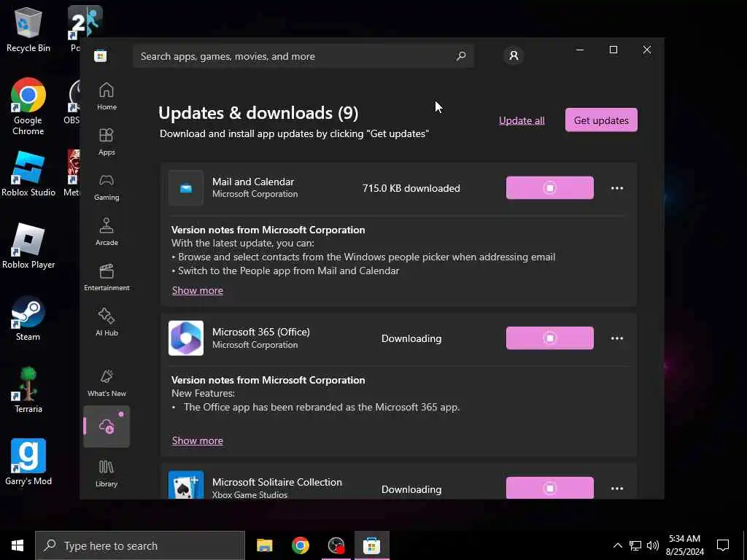Open the Entertainment section

pos(107,277)
